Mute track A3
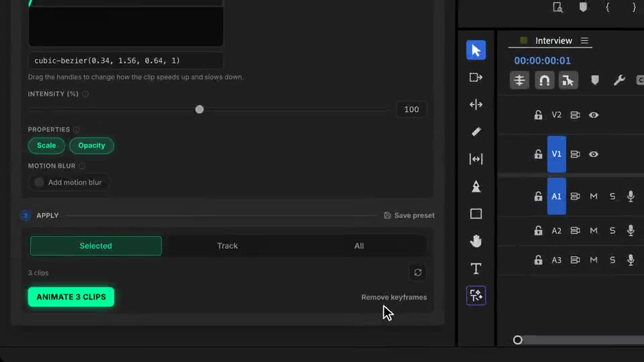The height and width of the screenshot is (362, 644). [594, 260]
